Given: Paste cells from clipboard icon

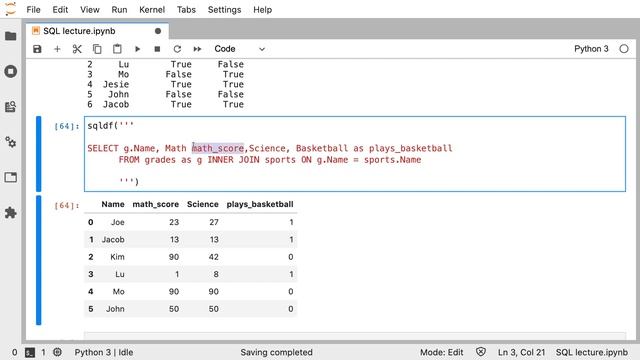Looking at the screenshot, I should point(117,49).
